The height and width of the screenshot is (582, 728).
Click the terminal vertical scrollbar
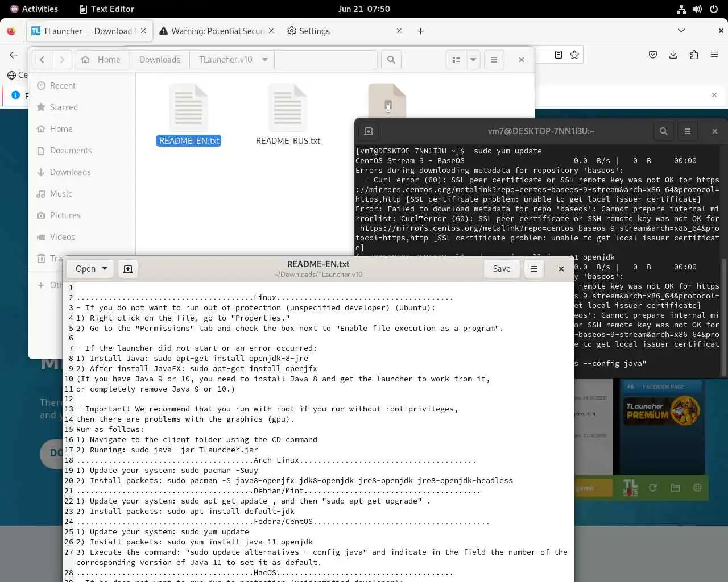[x=724, y=317]
